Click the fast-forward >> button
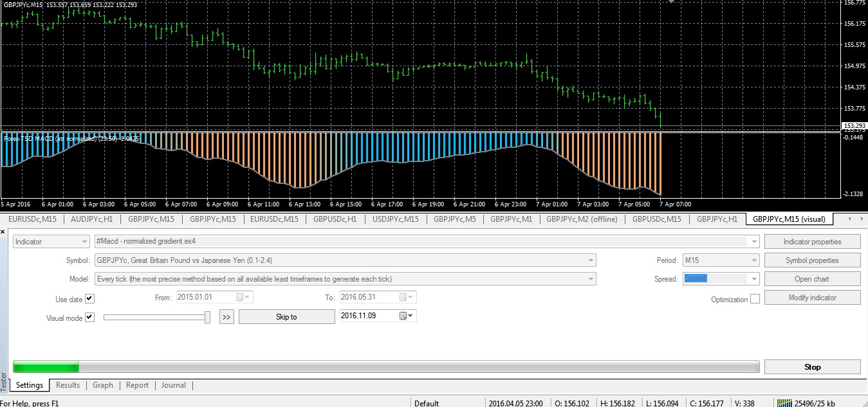The image size is (868, 407). (226, 317)
